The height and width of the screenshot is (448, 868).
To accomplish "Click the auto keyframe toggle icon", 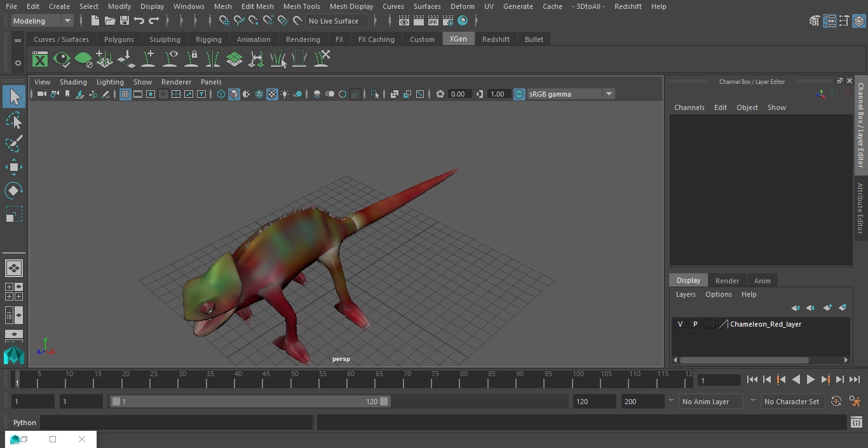I will 836,402.
